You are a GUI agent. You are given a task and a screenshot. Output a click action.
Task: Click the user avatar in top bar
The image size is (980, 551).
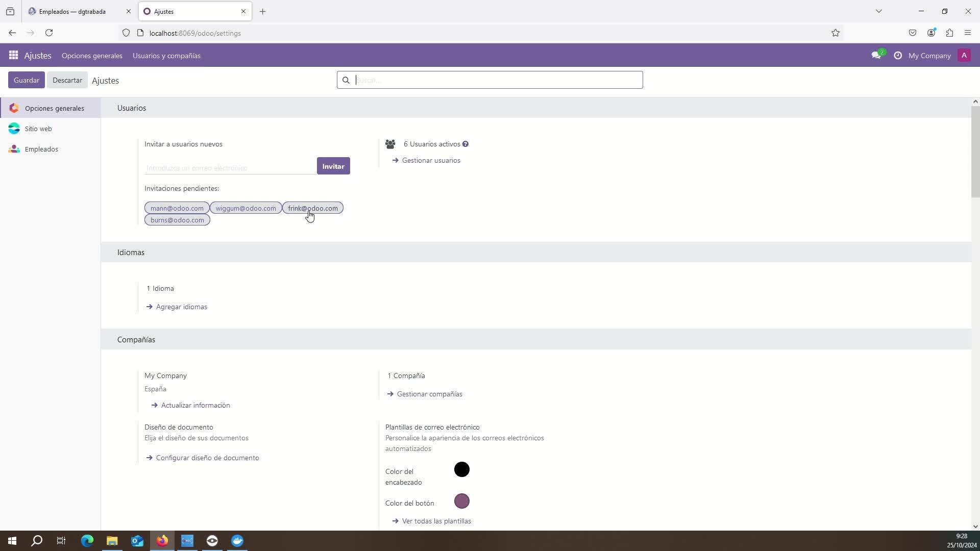coord(964,56)
